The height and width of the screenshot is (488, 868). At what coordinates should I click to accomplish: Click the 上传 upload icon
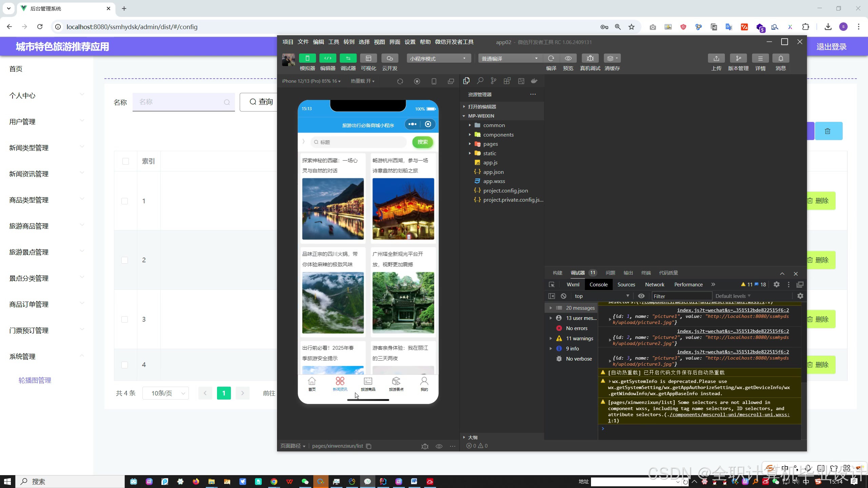[716, 58]
